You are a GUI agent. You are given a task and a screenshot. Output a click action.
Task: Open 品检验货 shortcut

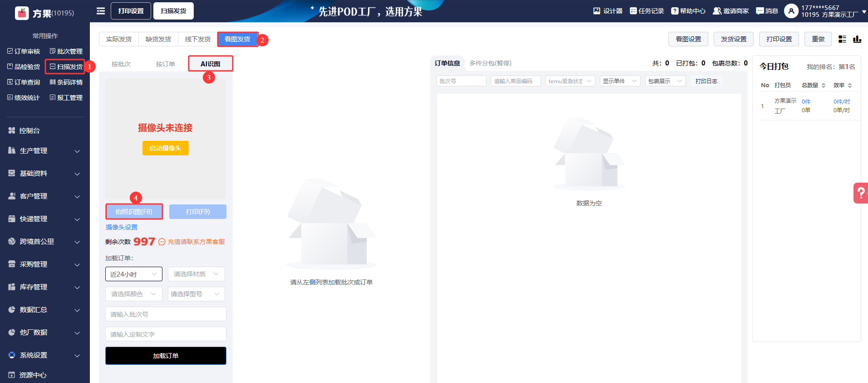24,67
